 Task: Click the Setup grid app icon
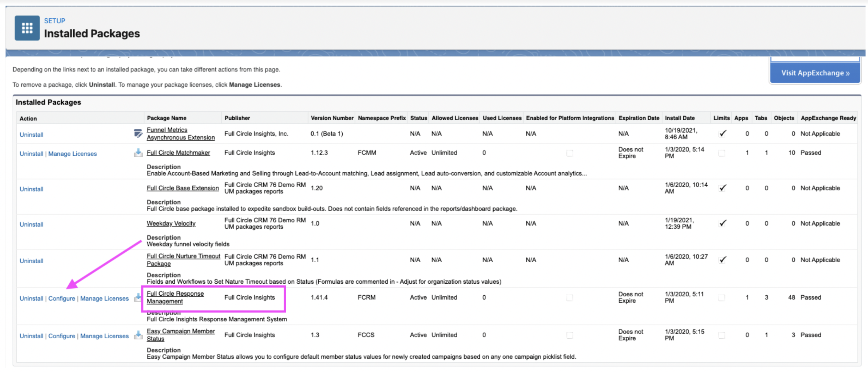pos(27,28)
